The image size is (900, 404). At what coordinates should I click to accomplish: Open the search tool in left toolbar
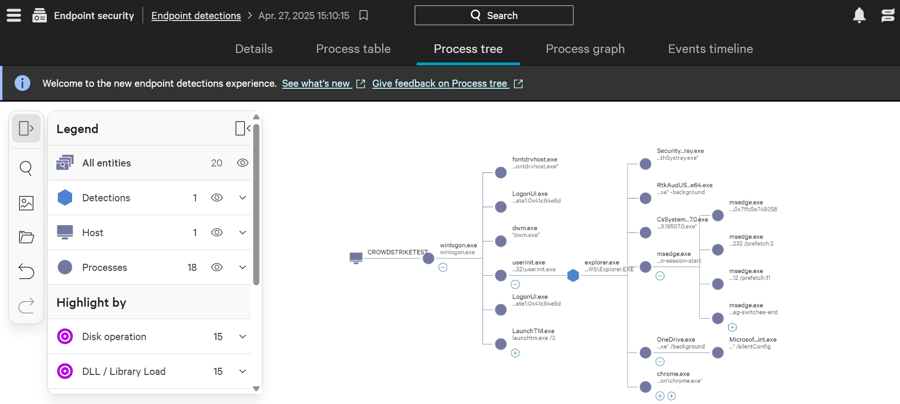tap(26, 169)
